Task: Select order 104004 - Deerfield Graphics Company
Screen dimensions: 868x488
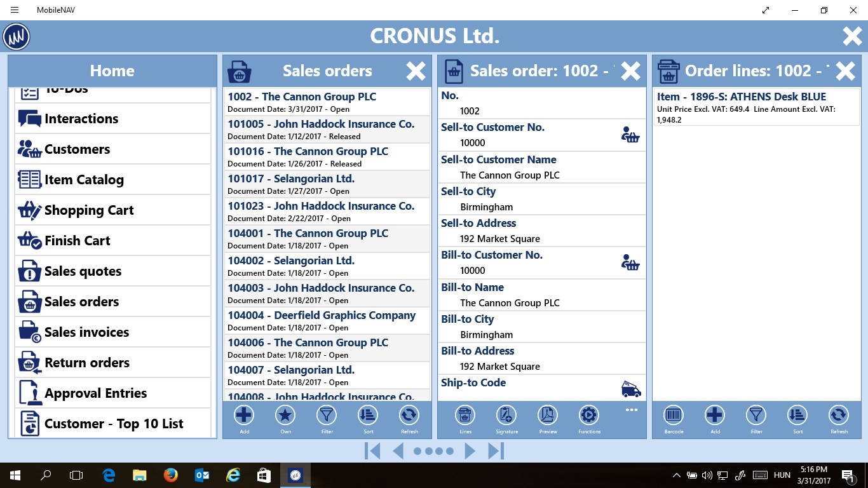Action: [327, 321]
